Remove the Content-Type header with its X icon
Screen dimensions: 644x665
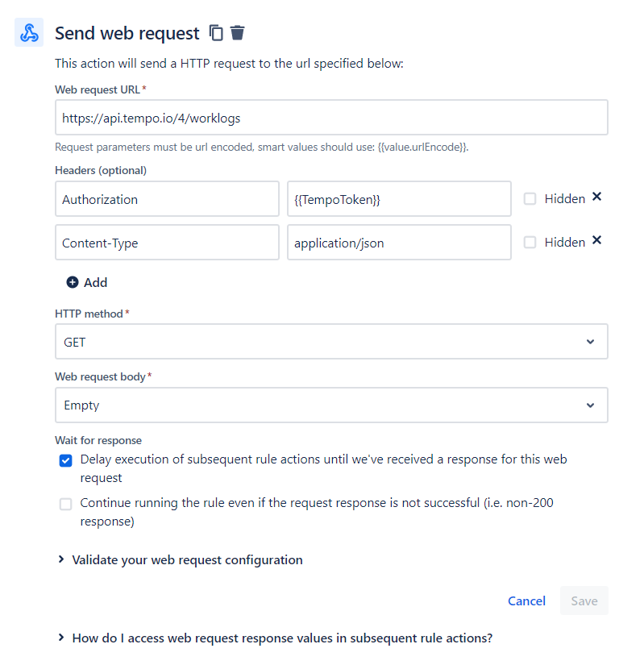[595, 239]
